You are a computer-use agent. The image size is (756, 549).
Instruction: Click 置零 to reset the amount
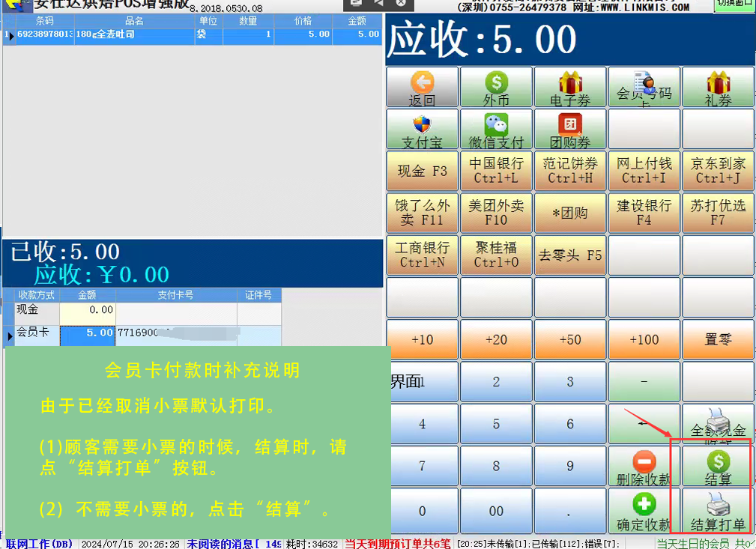click(717, 339)
